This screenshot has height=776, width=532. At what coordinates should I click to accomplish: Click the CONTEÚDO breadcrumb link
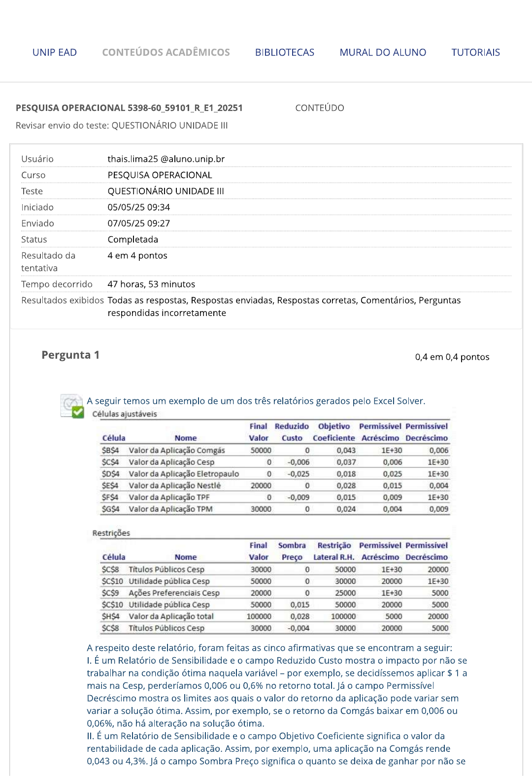[320, 108]
